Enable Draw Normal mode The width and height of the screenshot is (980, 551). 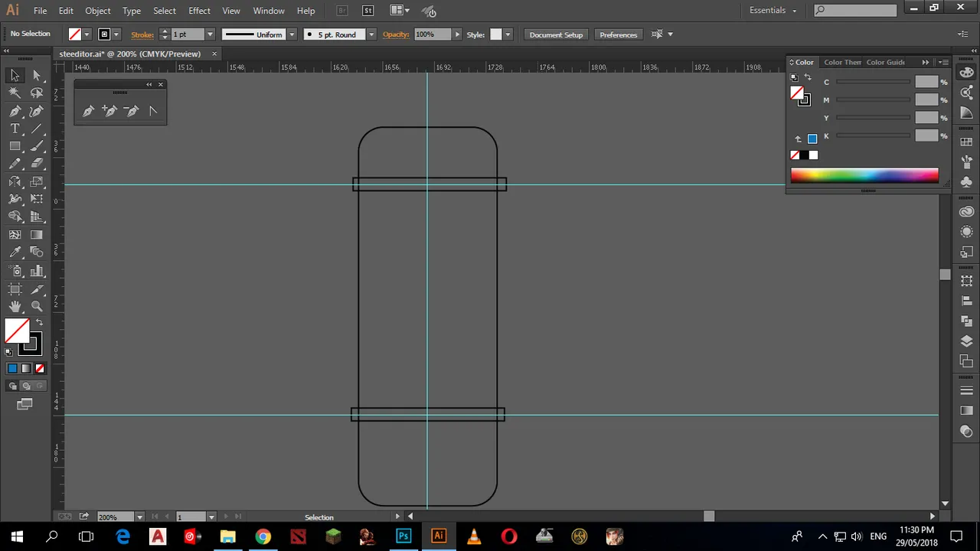pos(12,386)
